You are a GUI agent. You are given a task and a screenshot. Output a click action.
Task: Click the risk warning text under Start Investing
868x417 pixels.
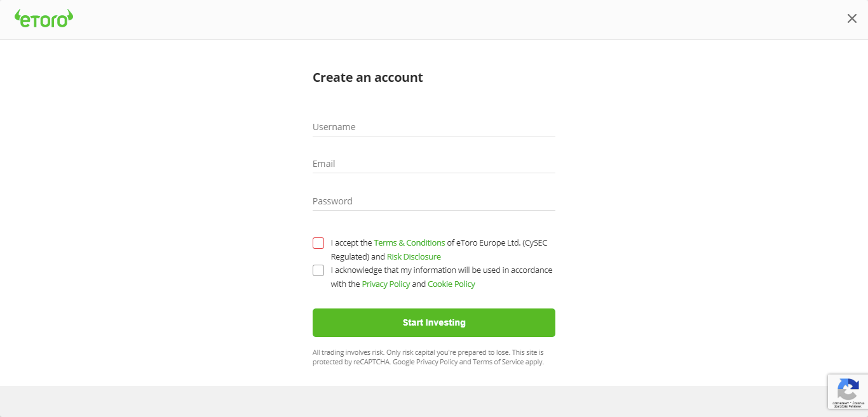(x=428, y=357)
